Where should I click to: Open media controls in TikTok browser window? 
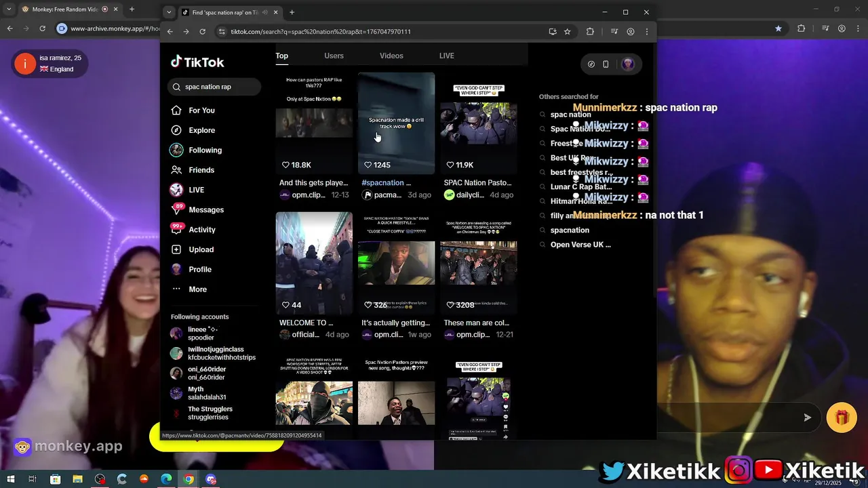(x=614, y=31)
